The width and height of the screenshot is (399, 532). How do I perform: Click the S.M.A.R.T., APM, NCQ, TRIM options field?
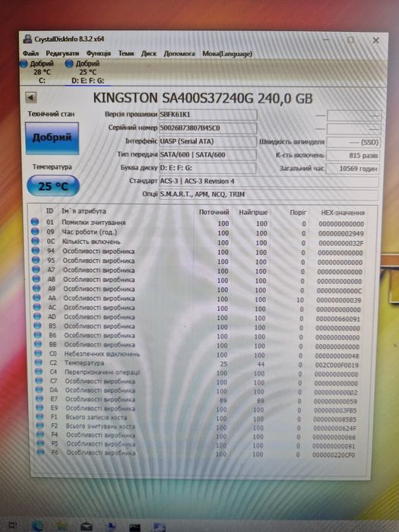pos(269,195)
